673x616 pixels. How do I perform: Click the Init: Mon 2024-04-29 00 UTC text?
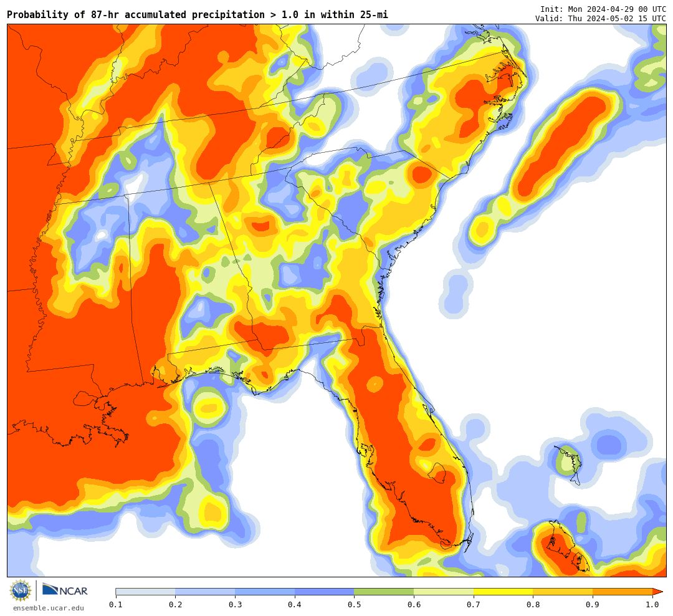[x=603, y=9]
